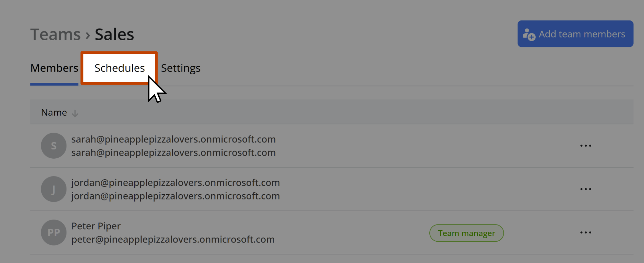Click the Sales breadcrumb title
The image size is (644, 263).
pos(114,34)
